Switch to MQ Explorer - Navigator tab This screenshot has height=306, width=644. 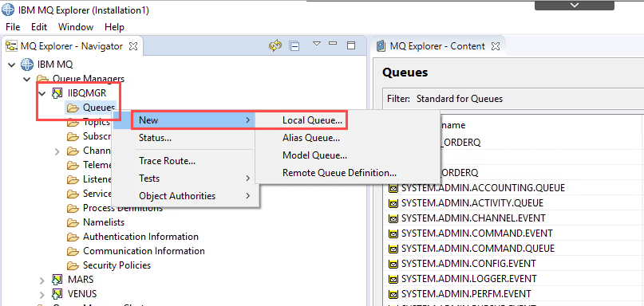coord(72,46)
